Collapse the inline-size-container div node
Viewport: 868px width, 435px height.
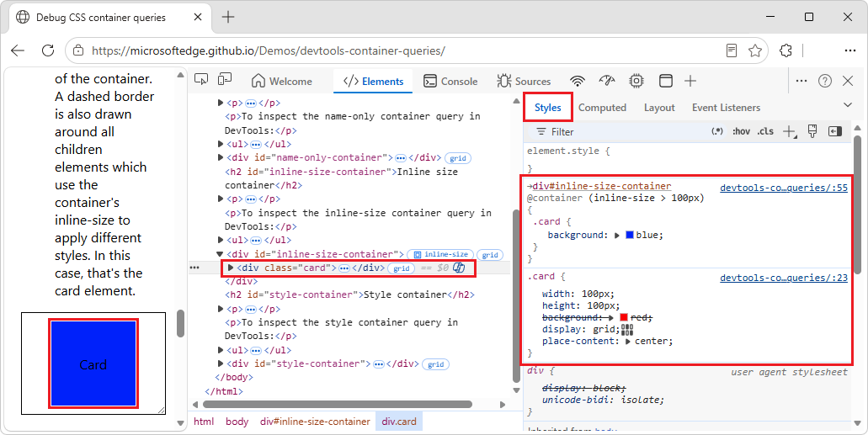point(221,255)
